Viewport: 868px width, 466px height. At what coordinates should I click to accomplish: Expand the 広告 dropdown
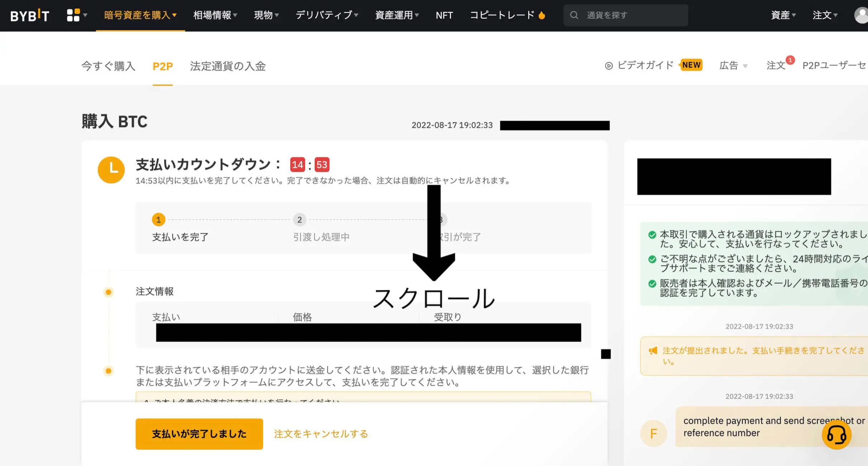tap(733, 66)
